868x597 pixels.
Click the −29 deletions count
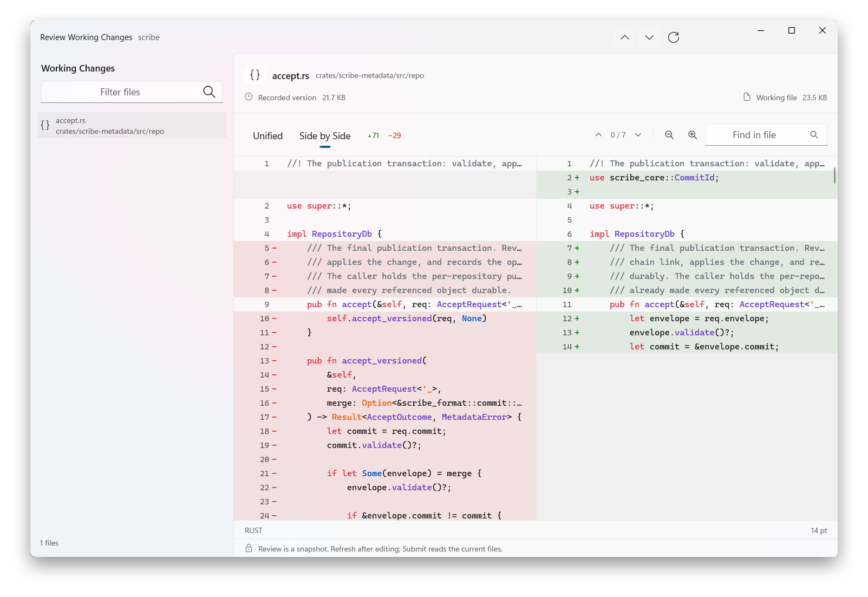point(395,136)
